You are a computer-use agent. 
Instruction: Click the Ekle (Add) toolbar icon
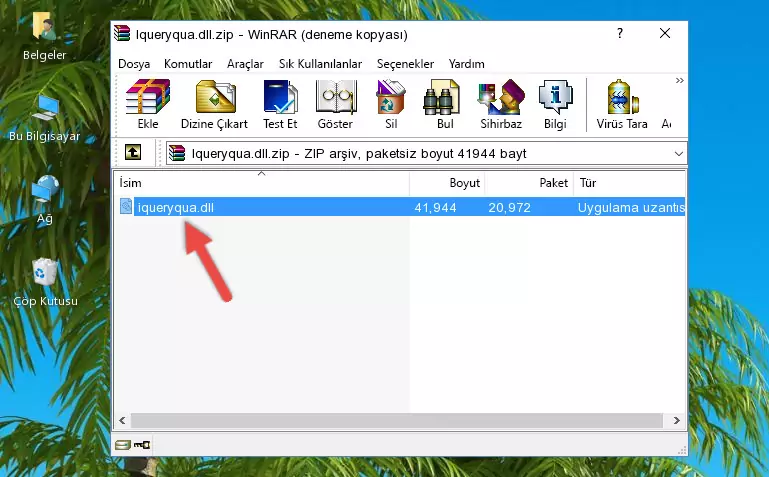point(148,97)
